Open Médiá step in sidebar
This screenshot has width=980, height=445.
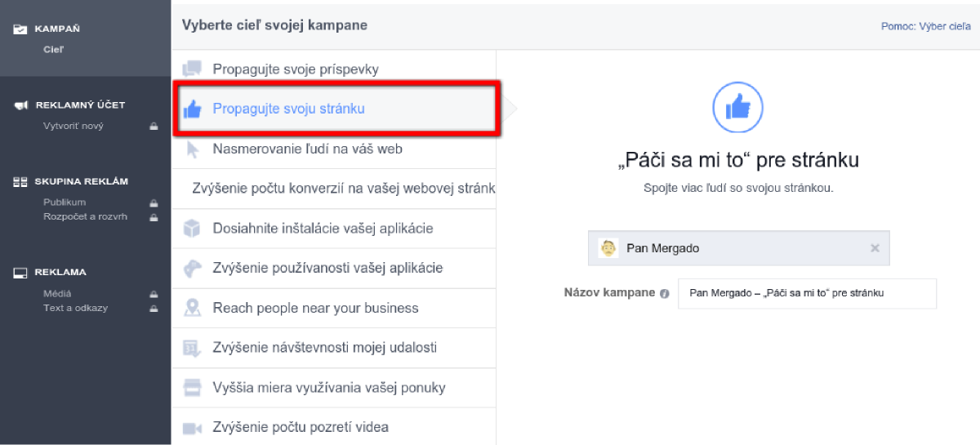click(x=56, y=293)
